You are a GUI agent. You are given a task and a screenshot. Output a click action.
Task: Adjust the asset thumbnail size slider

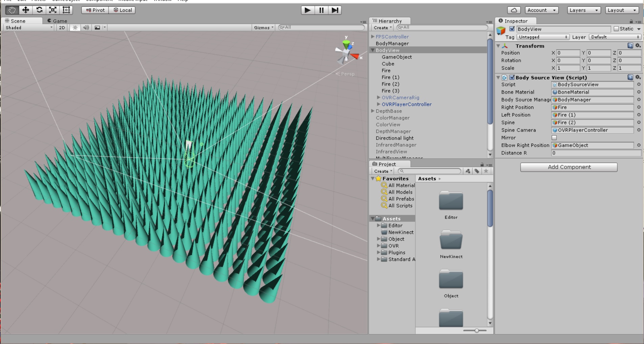pyautogui.click(x=476, y=330)
